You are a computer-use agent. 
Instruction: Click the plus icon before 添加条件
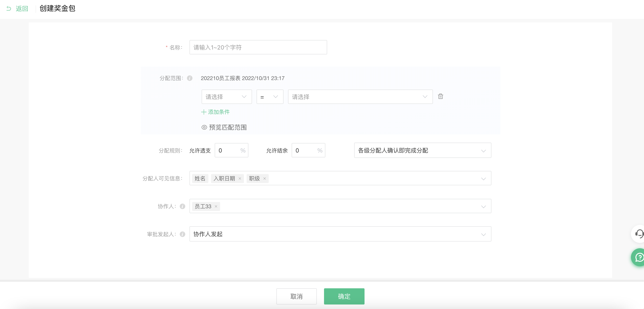coord(204,112)
